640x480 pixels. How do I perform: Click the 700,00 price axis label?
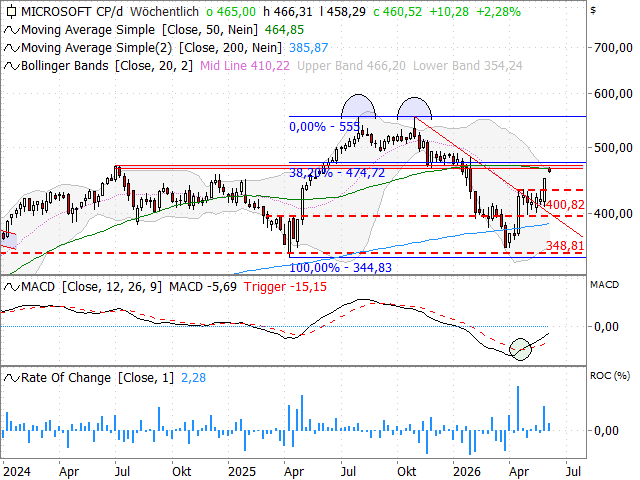point(613,48)
